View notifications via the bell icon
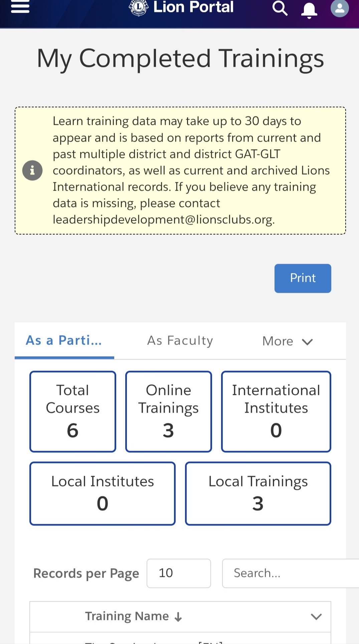The height and width of the screenshot is (644, 359). coord(309,9)
